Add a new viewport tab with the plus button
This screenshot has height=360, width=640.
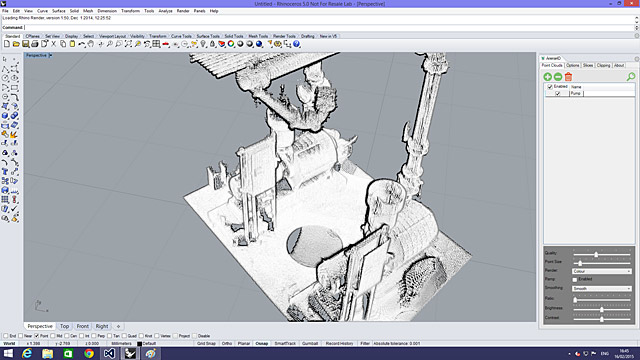click(x=118, y=326)
